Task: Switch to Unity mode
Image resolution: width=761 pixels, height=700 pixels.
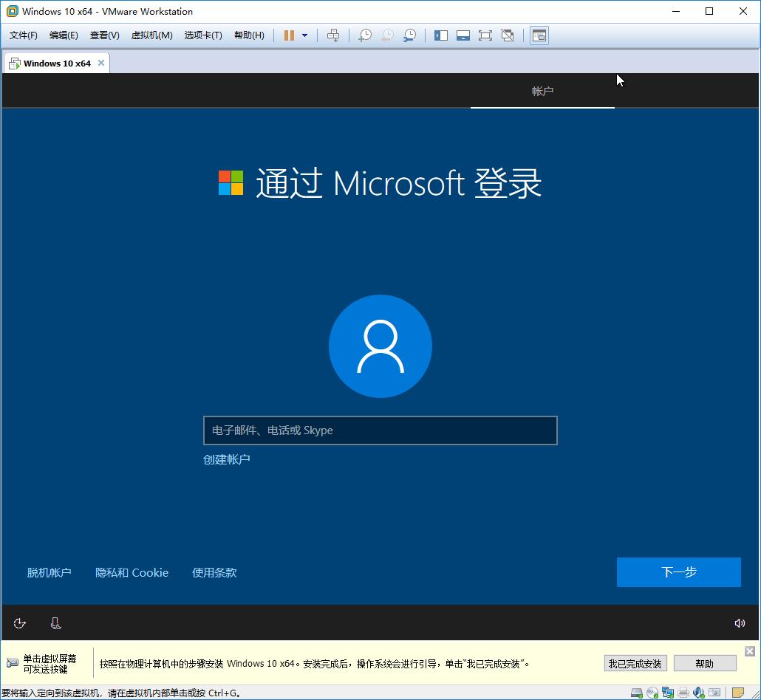Action: (x=508, y=35)
